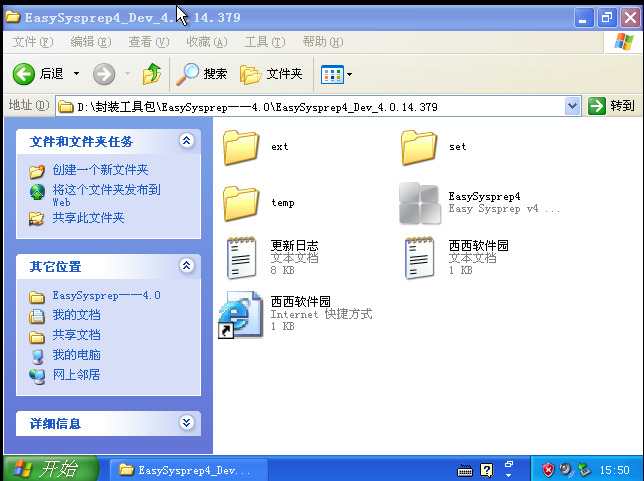The width and height of the screenshot is (644, 481).
Task: Click the address bar path field
Action: click(x=310, y=106)
